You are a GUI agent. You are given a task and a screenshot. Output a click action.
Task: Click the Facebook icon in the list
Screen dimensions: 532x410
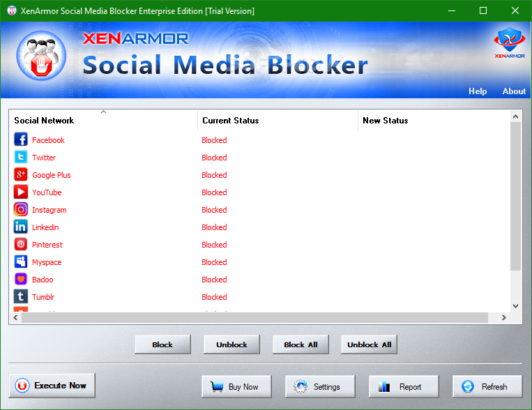(x=21, y=139)
